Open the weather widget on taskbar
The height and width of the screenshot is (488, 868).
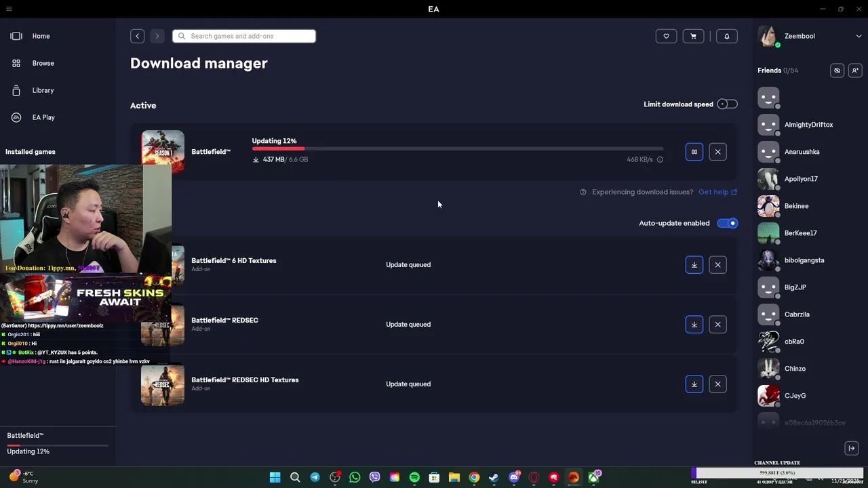[24, 477]
